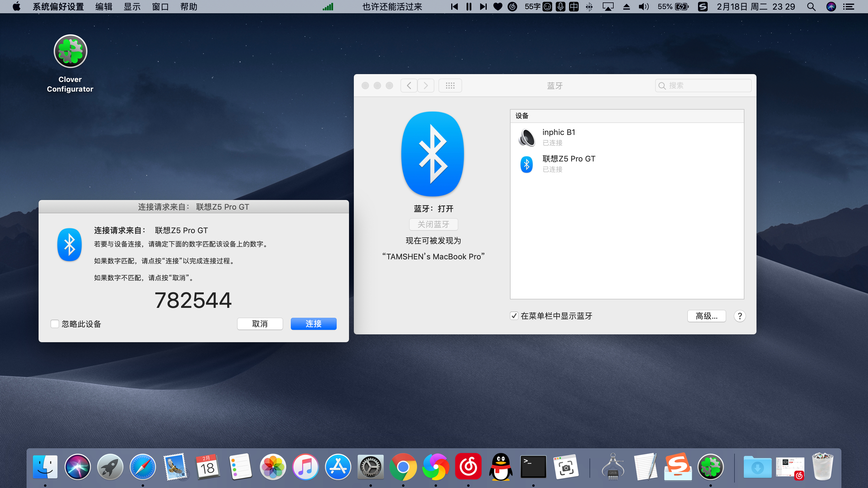Open the 窗口 menu
Screen dimensions: 868x488
tap(160, 7)
